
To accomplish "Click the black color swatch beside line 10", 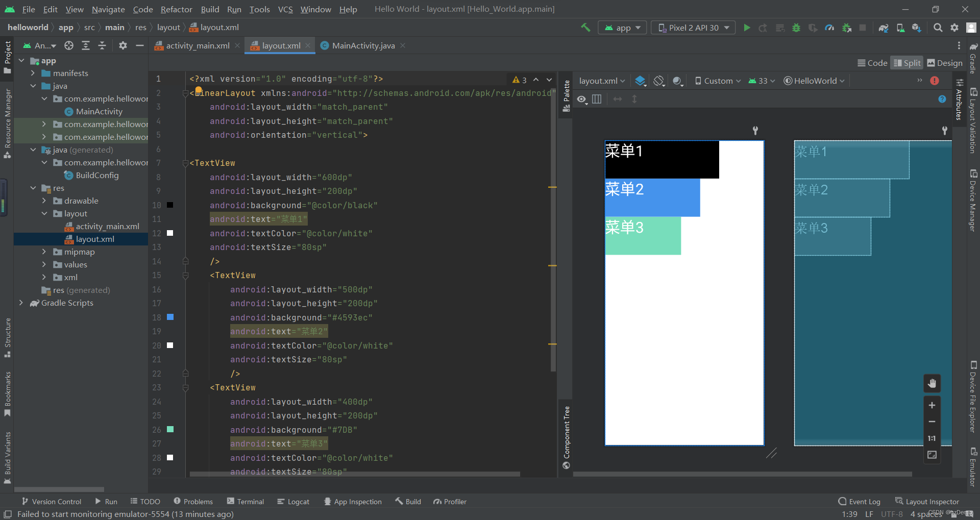I will click(170, 205).
